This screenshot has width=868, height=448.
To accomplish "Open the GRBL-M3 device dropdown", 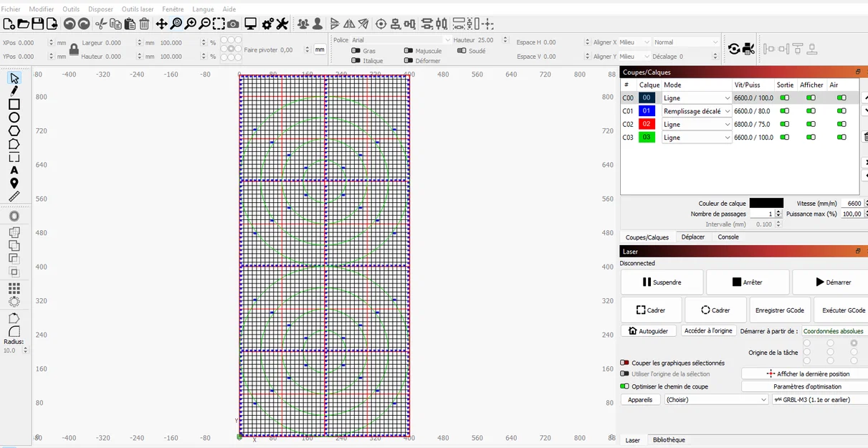I will click(x=820, y=400).
